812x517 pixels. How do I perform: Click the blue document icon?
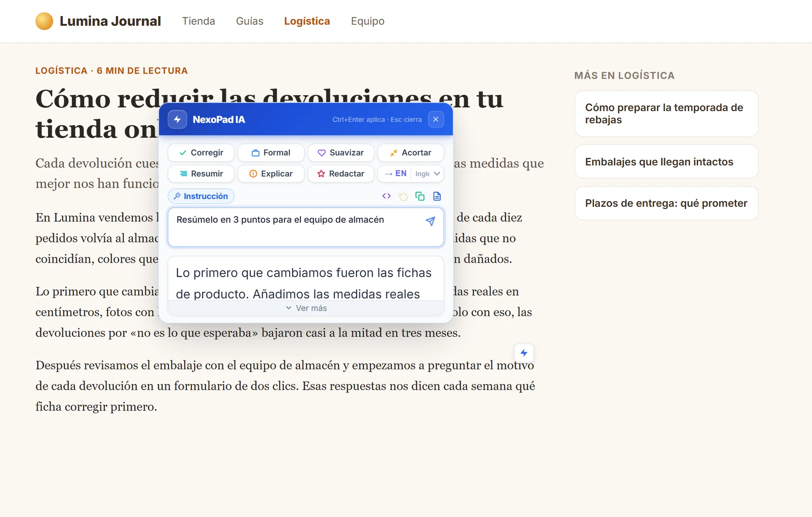click(x=437, y=196)
